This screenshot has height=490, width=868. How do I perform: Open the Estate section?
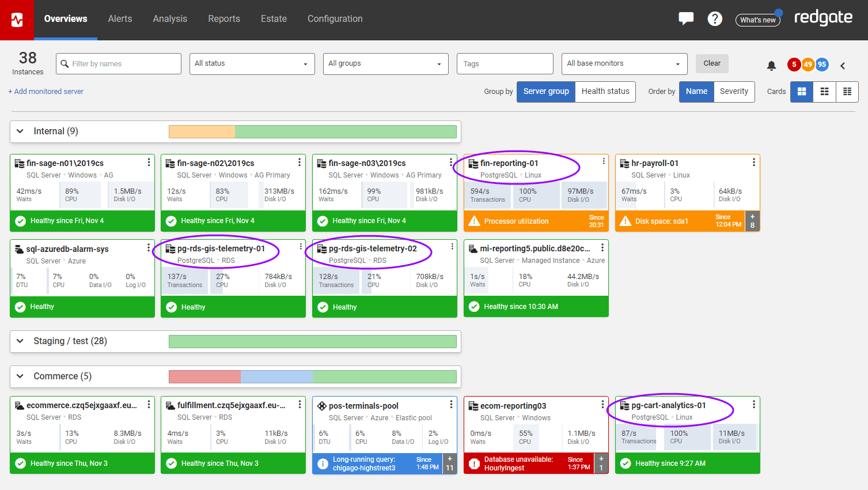(x=274, y=18)
